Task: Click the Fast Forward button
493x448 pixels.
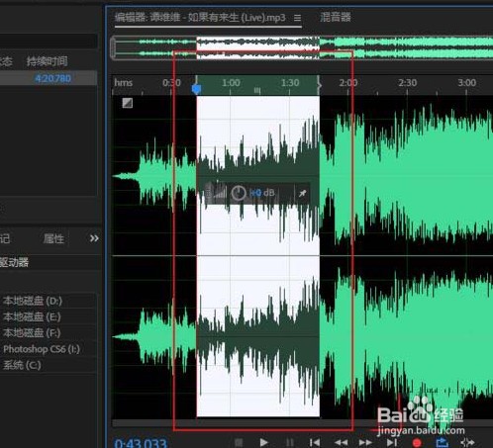Action: 365,442
